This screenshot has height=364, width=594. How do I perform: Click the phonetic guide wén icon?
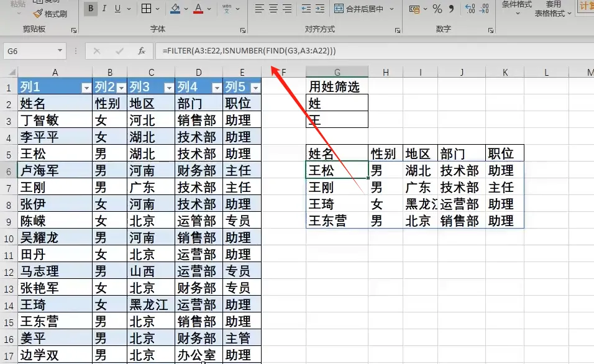[x=227, y=8]
